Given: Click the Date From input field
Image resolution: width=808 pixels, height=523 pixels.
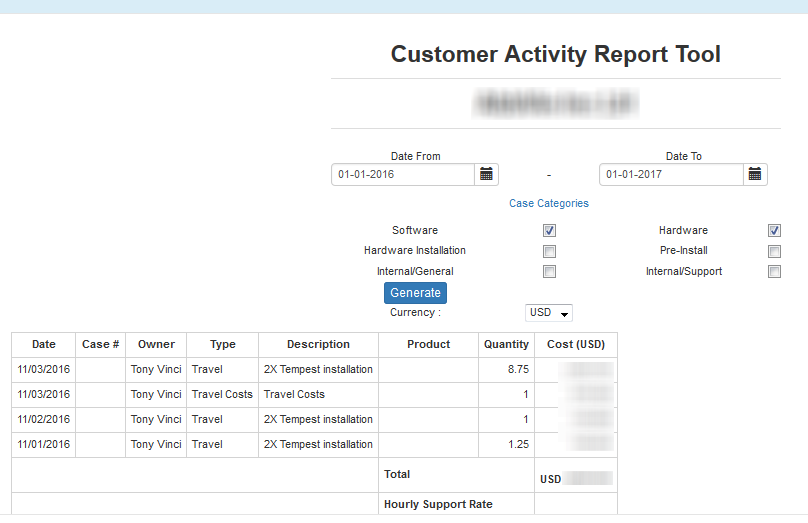Looking at the screenshot, I should [x=402, y=174].
